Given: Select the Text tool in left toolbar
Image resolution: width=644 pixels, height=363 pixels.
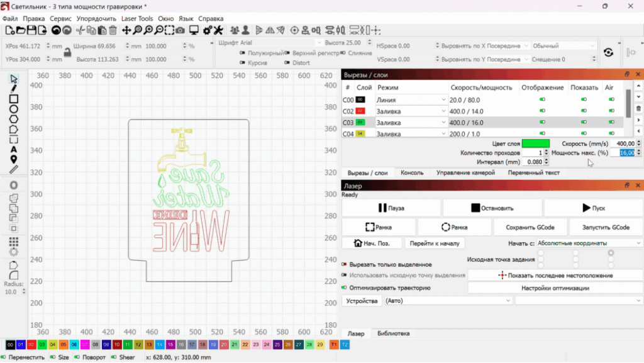Looking at the screenshot, I should click(x=14, y=149).
